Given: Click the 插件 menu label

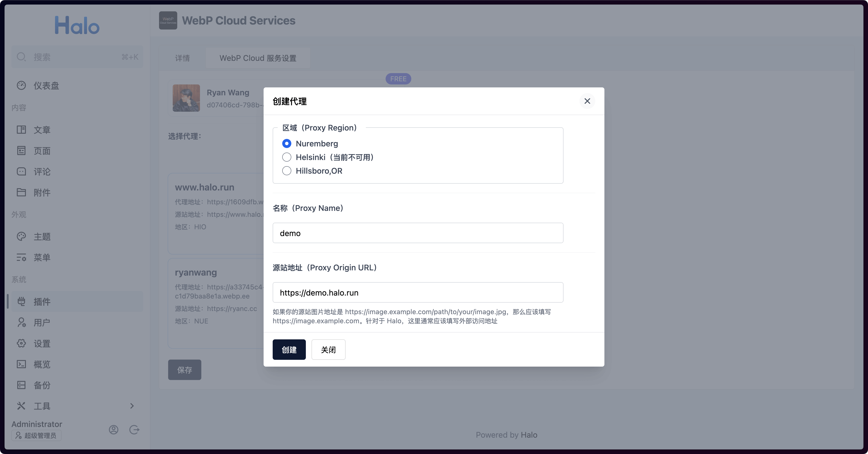Looking at the screenshot, I should (42, 302).
